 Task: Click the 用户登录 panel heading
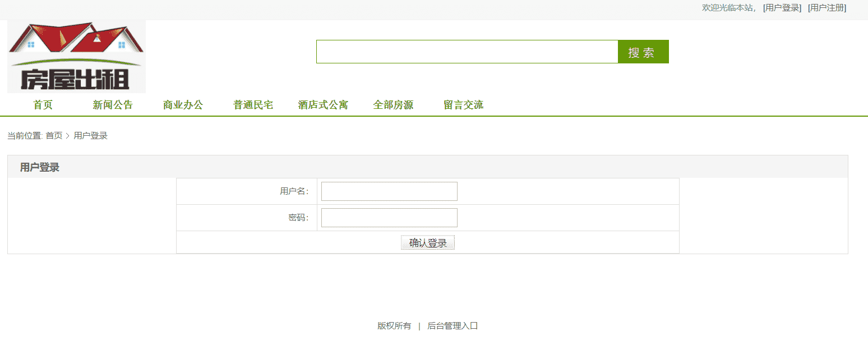tap(40, 167)
